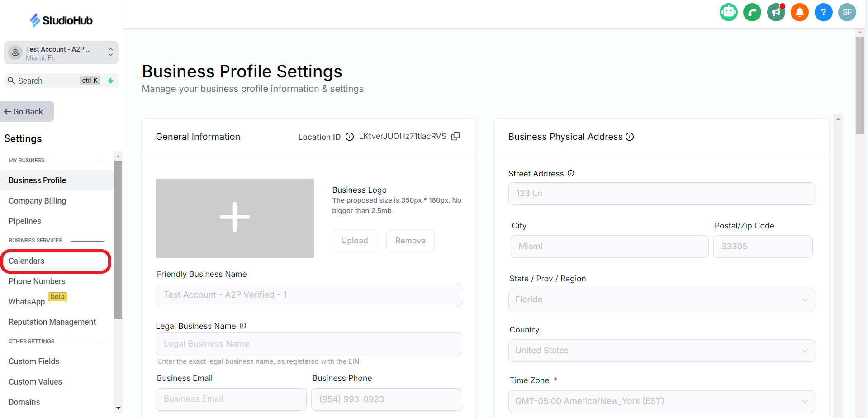
Task: Click the Friendly Business Name field
Action: coord(308,295)
